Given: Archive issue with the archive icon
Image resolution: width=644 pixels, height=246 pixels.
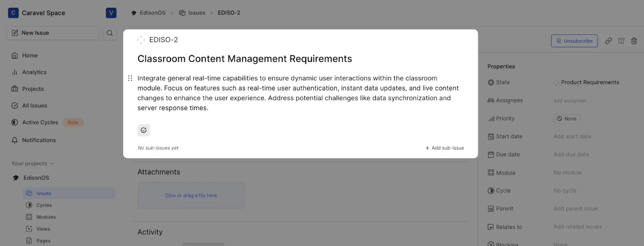Looking at the screenshot, I should pos(621,41).
